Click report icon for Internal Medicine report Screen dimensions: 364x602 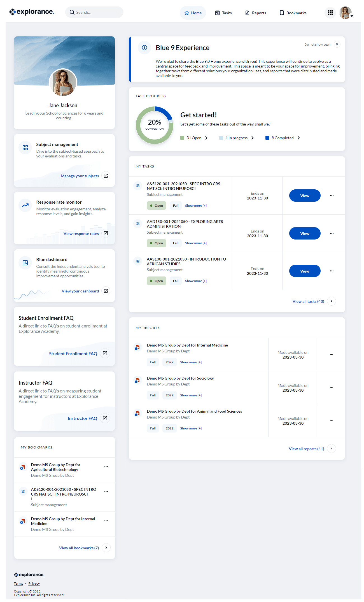pos(137,347)
